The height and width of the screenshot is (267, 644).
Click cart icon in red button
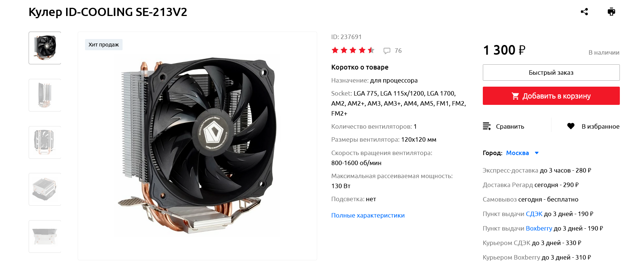tap(515, 96)
